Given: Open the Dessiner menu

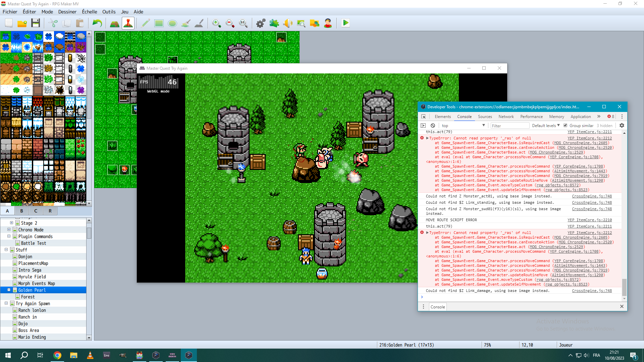Looking at the screenshot, I should point(67,12).
